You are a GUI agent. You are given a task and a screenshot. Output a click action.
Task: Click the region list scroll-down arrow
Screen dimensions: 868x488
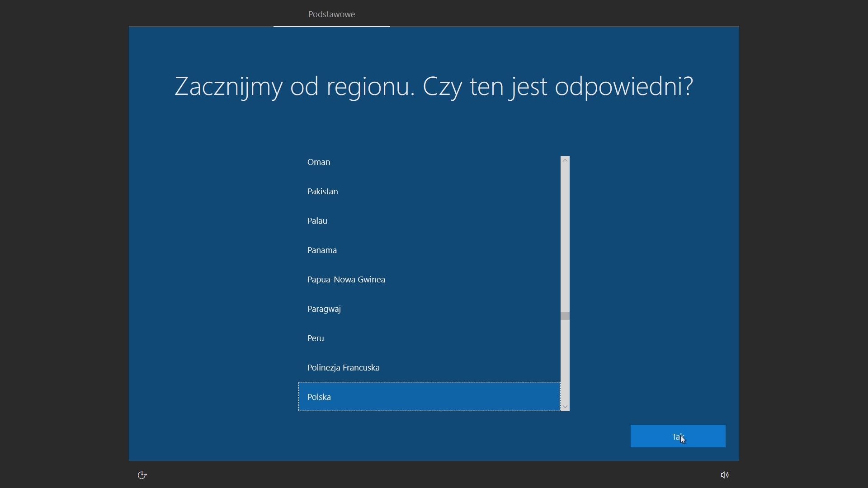(565, 407)
